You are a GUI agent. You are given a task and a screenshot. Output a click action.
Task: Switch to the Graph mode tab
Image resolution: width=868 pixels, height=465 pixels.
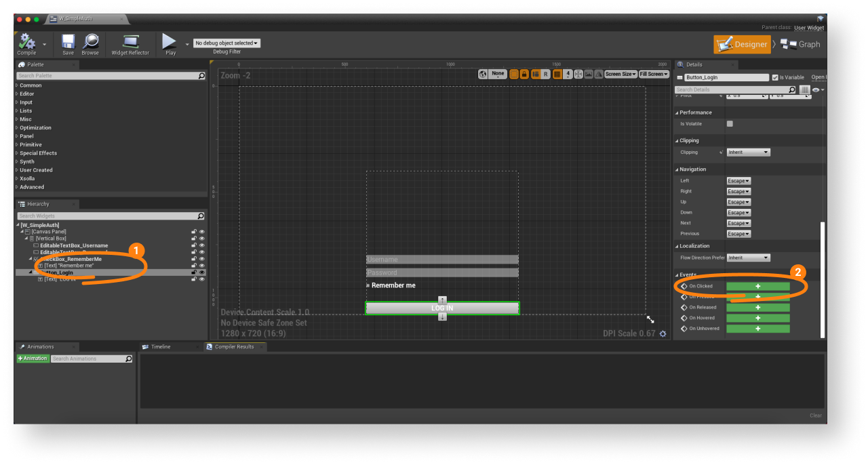[801, 44]
